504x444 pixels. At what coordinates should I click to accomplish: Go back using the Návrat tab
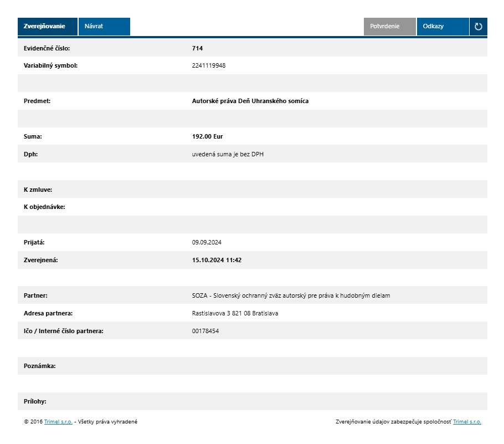point(104,27)
